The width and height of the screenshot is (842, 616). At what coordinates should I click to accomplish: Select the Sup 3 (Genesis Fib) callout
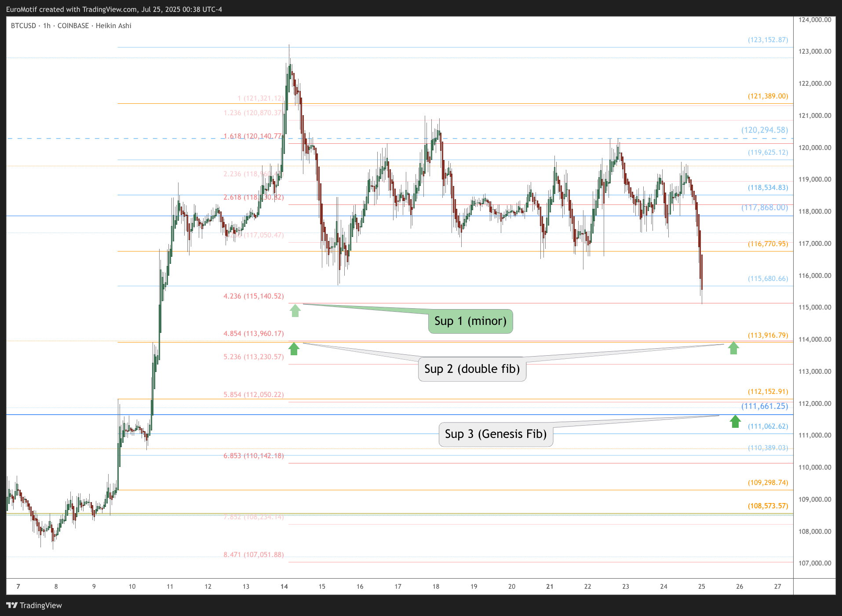(x=496, y=434)
